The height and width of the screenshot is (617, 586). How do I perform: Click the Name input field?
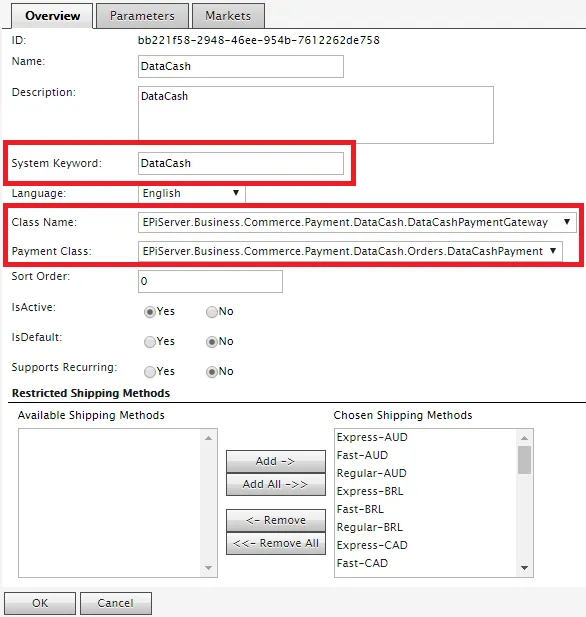[240, 66]
